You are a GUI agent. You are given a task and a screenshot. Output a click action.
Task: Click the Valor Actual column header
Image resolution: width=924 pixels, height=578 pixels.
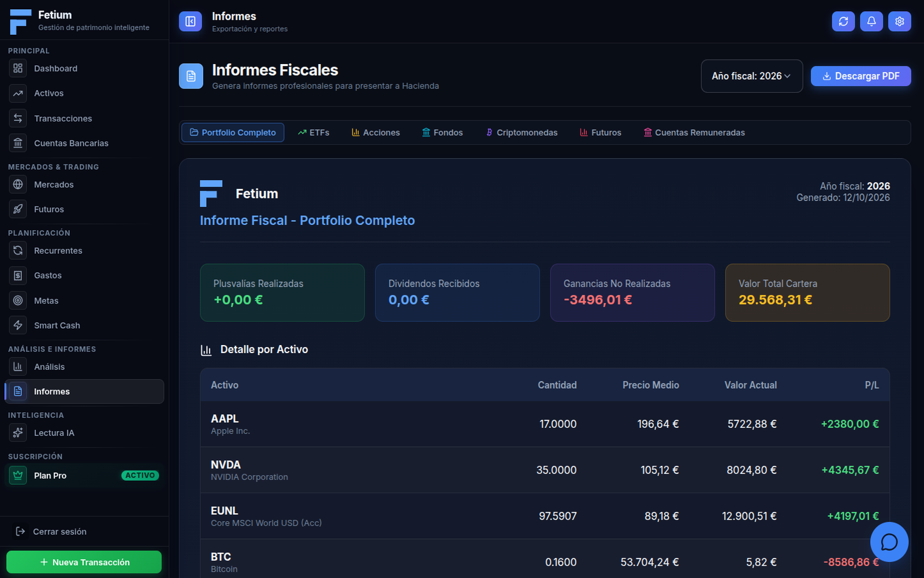pyautogui.click(x=751, y=385)
